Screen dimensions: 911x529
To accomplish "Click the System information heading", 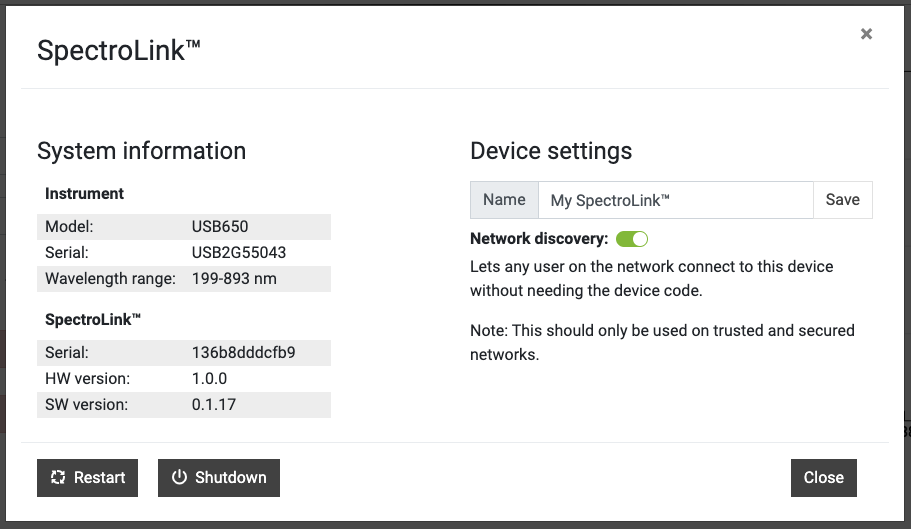I will coord(141,151).
